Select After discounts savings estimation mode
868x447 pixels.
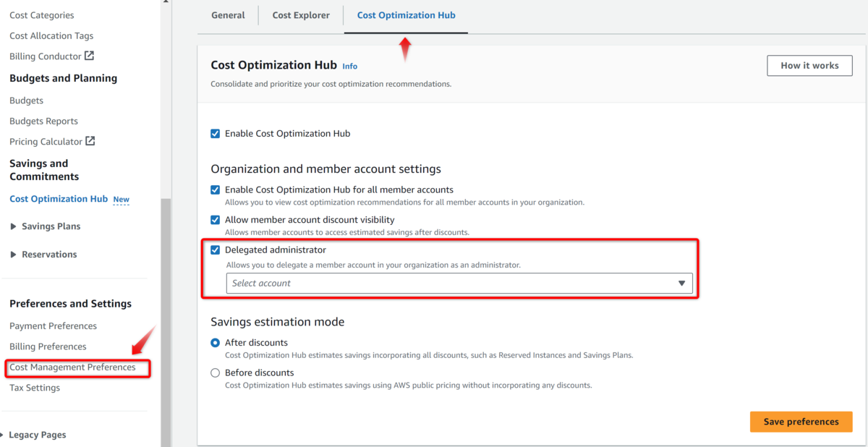(215, 343)
